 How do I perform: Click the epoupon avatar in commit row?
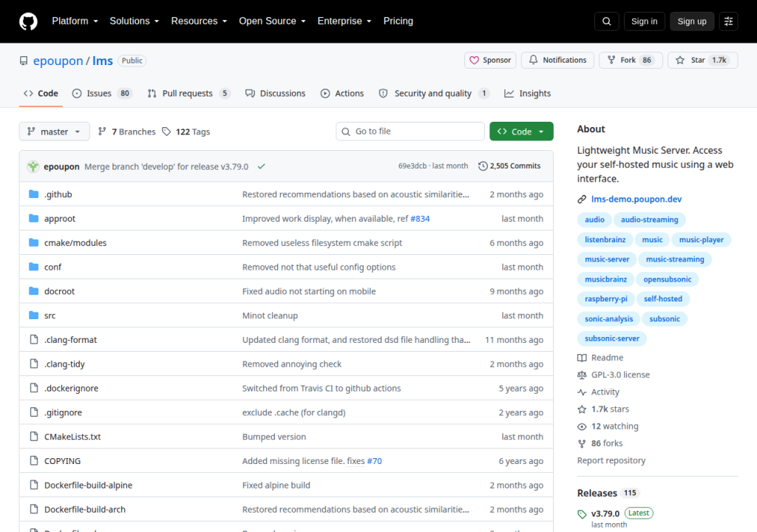coord(33,166)
